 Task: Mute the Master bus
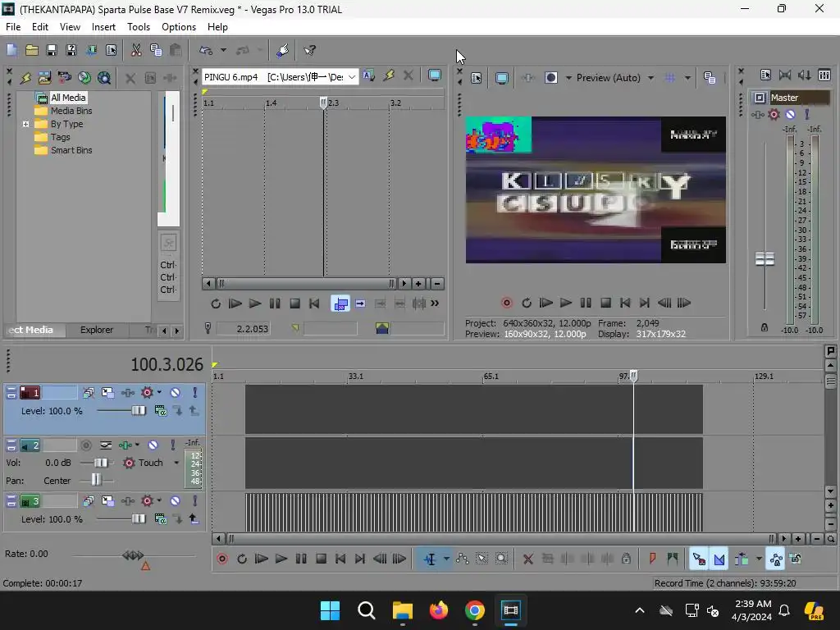click(x=790, y=114)
